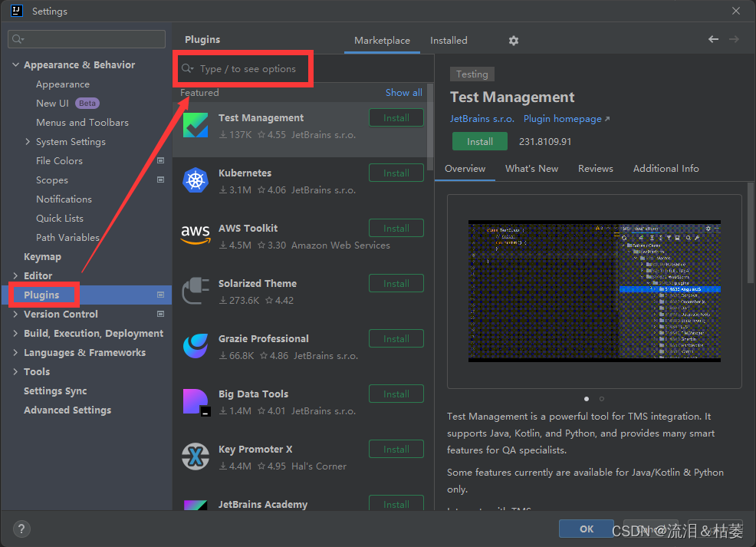Click the IntelliJ logo in the title bar
756x547 pixels.
click(x=16, y=11)
